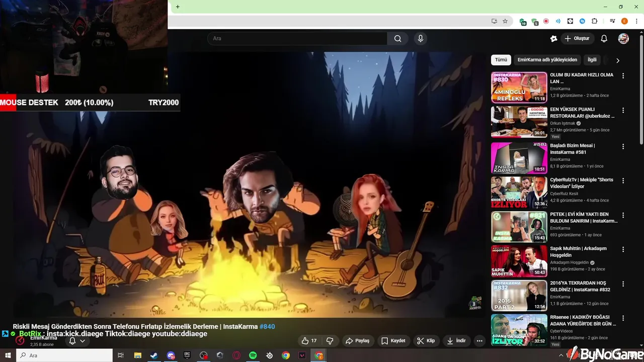Like the video with thumbs up
Viewport: 644px width, 362px height.
(309, 341)
